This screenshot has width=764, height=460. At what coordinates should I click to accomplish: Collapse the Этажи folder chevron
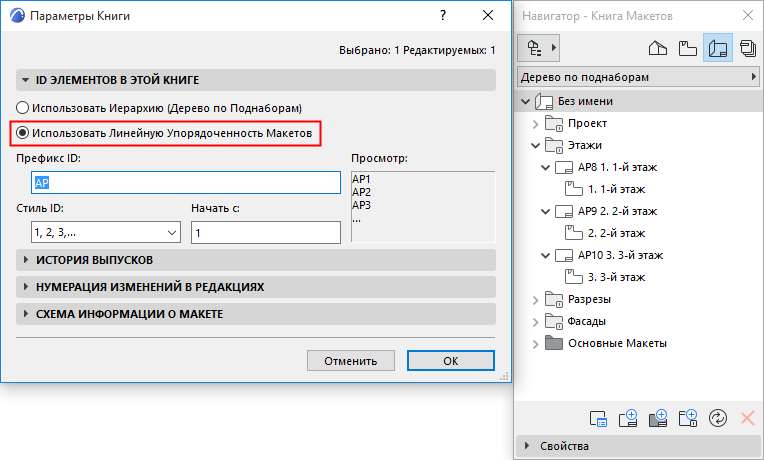point(535,146)
